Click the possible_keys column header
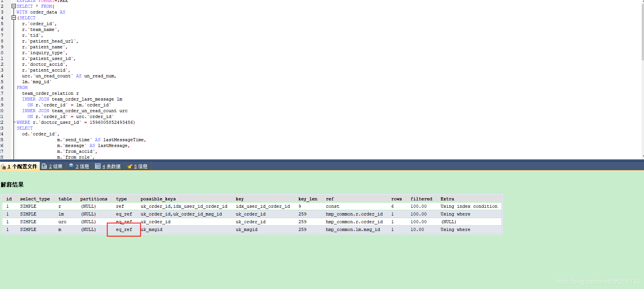 [158, 199]
